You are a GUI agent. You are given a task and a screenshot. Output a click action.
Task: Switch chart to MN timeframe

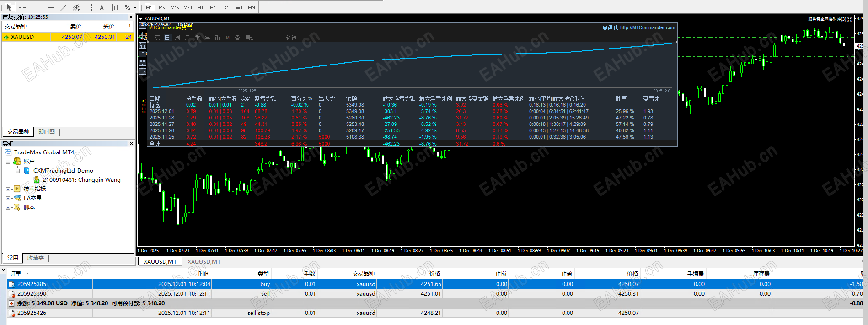252,7
